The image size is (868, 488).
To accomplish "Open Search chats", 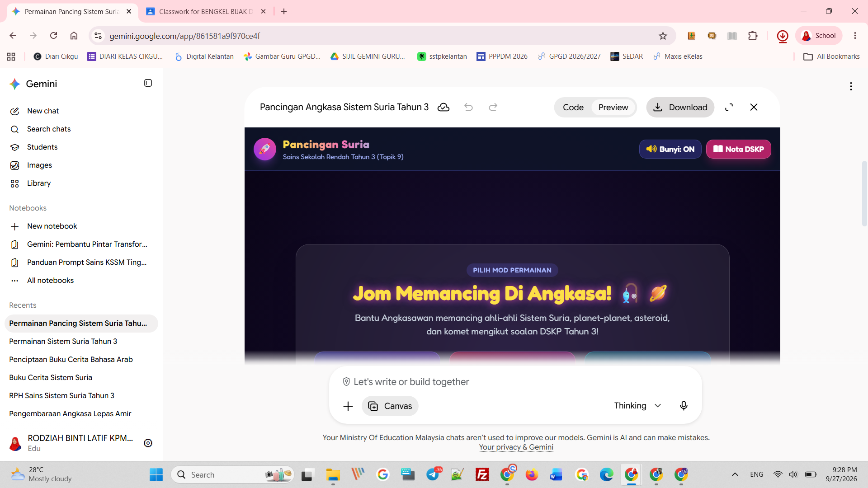I will [x=81, y=129].
